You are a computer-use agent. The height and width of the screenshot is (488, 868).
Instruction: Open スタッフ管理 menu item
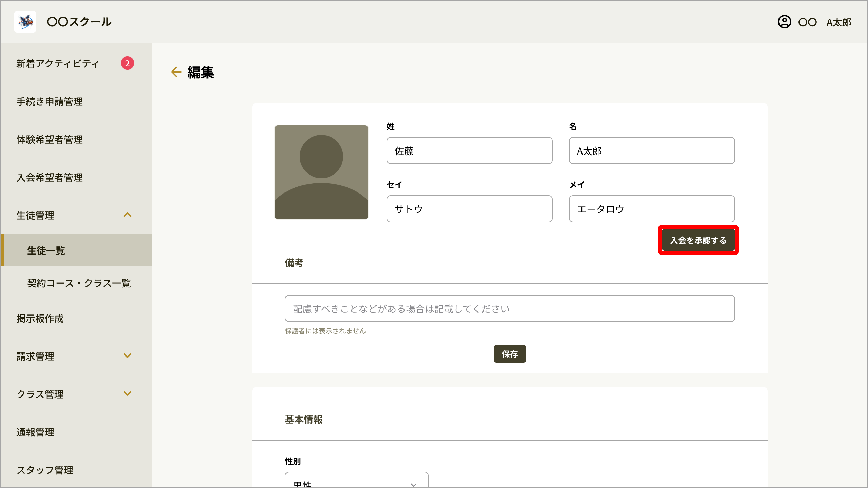[x=76, y=470]
